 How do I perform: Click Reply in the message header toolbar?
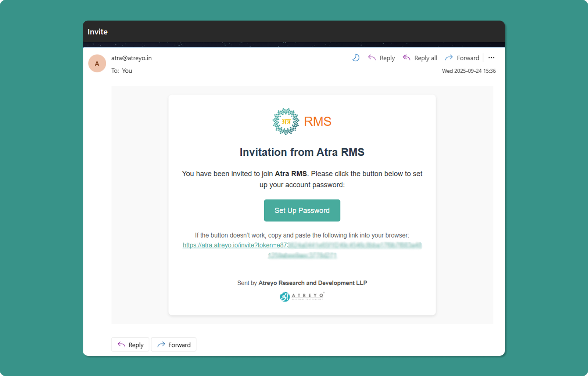(381, 58)
